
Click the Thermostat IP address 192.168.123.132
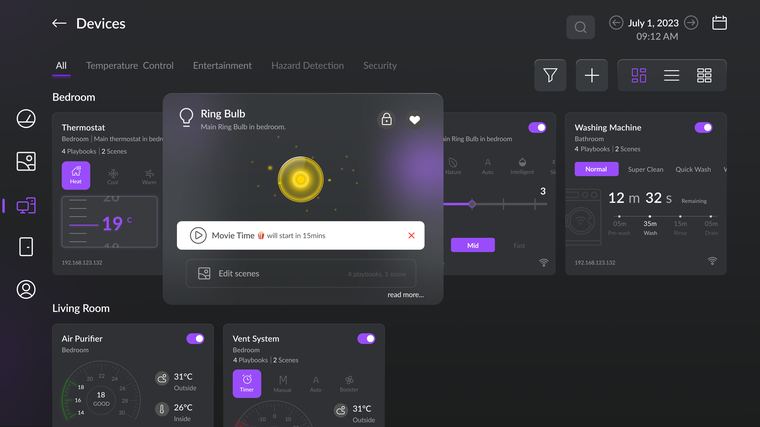82,263
